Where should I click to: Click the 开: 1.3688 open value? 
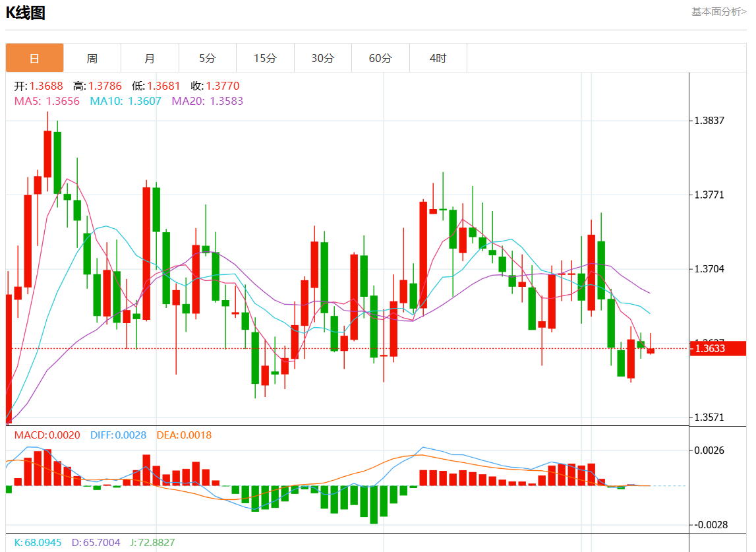(39, 86)
